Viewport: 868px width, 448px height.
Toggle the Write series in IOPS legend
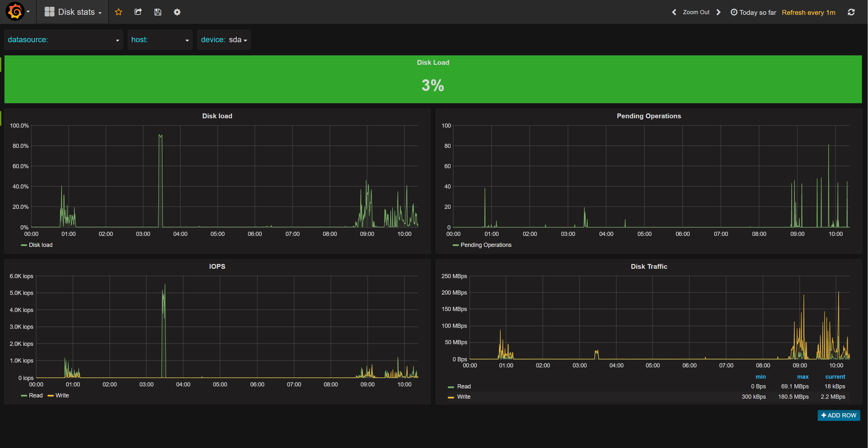point(62,395)
